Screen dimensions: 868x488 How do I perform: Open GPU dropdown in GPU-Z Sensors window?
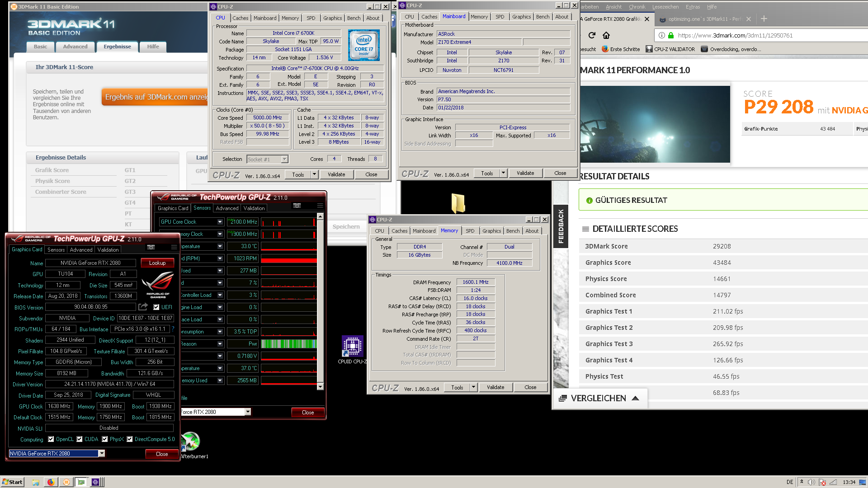click(x=248, y=412)
